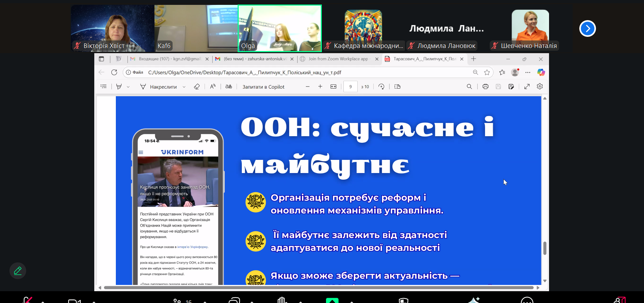
Task: Select the Kaf6 video thumbnail
Action: pyautogui.click(x=196, y=28)
